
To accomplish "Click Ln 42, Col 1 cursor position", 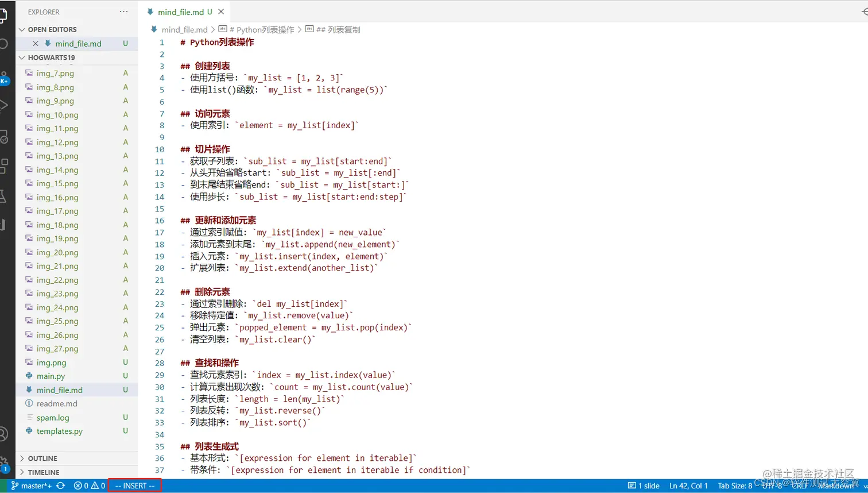I will point(688,486).
